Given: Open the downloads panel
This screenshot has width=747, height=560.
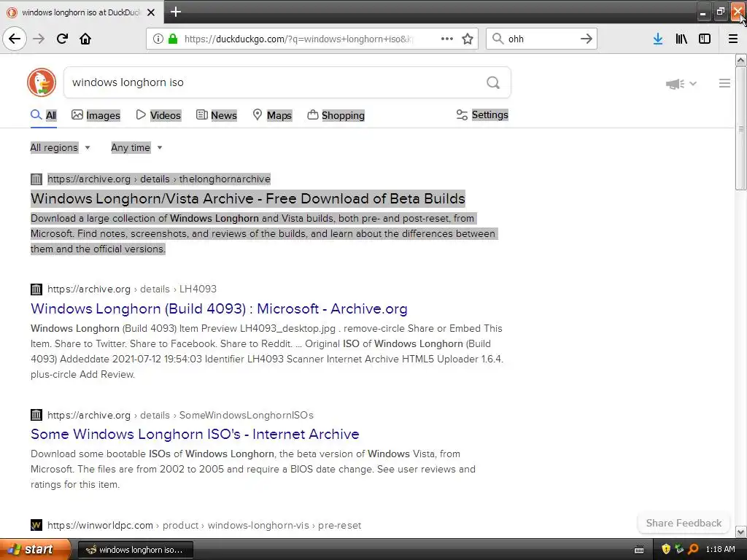Looking at the screenshot, I should tap(658, 39).
